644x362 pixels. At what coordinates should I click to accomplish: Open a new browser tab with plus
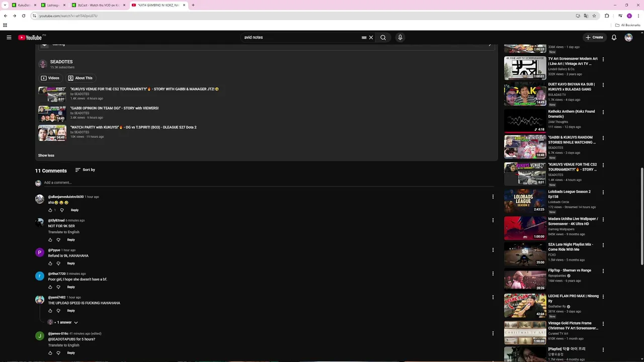193,5
